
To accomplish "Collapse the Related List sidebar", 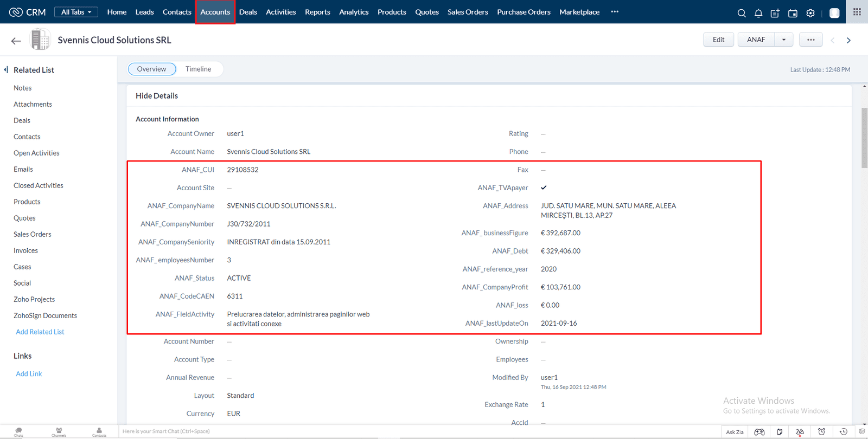I will tap(6, 69).
